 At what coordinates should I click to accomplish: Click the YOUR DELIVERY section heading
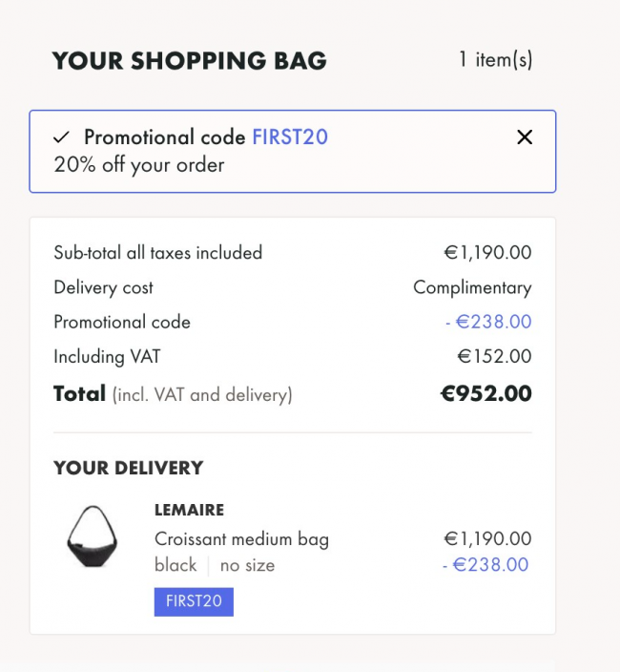(129, 468)
